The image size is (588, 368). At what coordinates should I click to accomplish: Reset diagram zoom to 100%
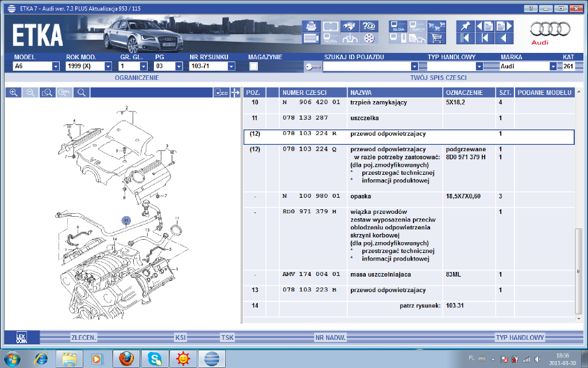pos(64,93)
